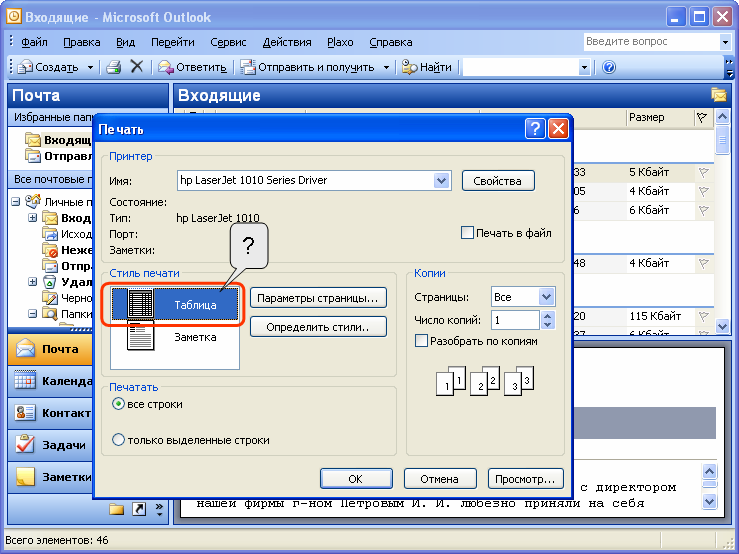Viewport: 739px width, 554px height.
Task: Open the Файл menu
Action: point(34,42)
